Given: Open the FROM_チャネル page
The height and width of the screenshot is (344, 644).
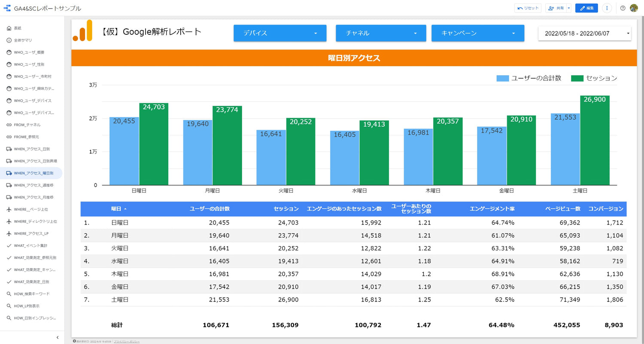Looking at the screenshot, I should tap(27, 125).
